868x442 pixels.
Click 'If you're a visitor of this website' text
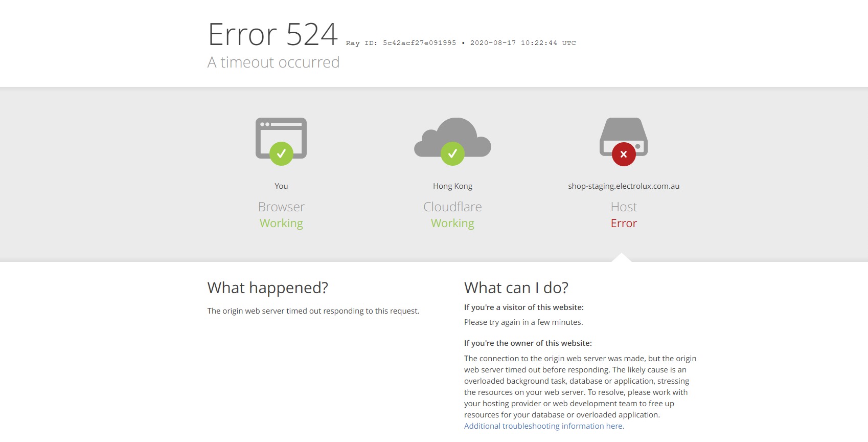pyautogui.click(x=524, y=307)
